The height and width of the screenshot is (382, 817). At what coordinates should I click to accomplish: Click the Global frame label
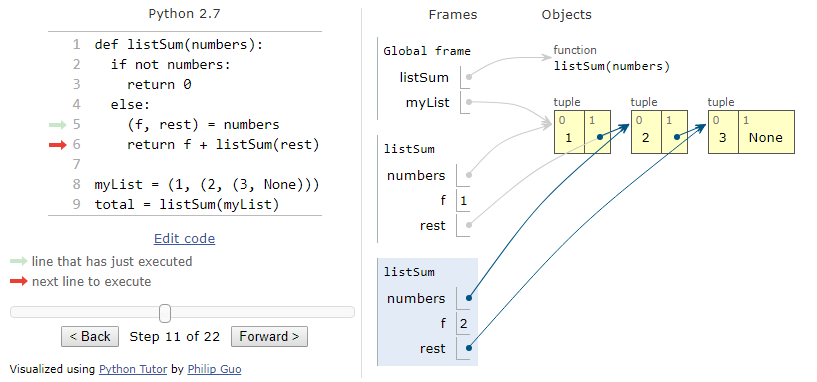[427, 51]
